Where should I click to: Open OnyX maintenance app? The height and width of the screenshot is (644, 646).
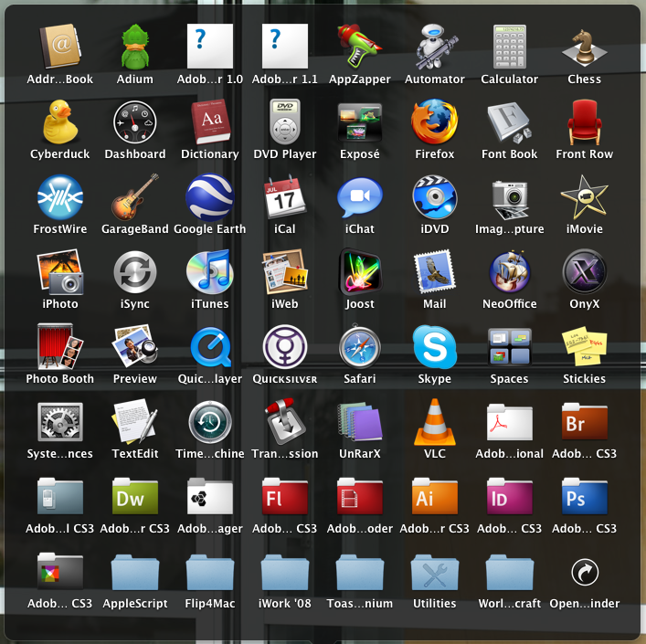point(585,271)
